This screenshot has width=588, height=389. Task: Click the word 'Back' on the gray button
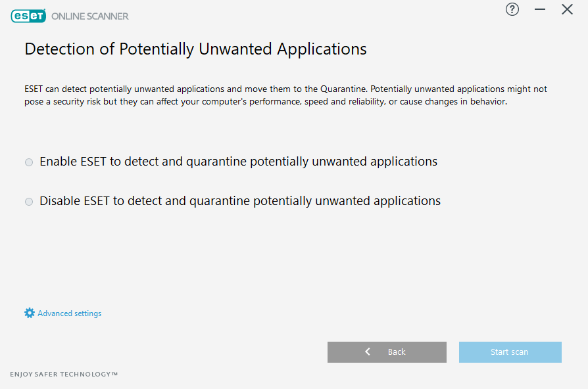click(x=397, y=352)
